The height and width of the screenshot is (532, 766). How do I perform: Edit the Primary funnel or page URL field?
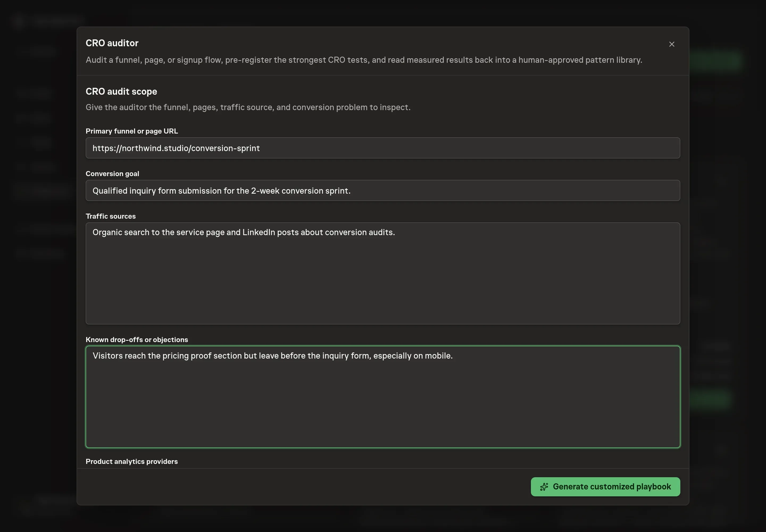[x=383, y=148]
